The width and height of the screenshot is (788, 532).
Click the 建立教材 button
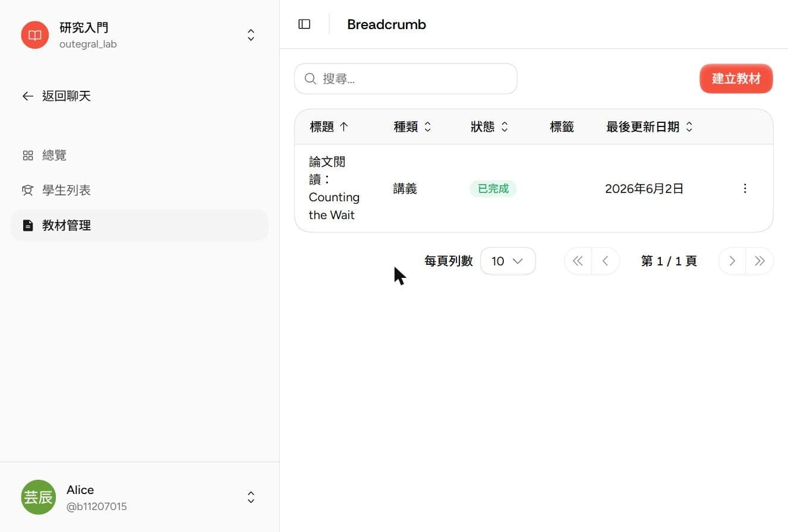[x=736, y=79]
